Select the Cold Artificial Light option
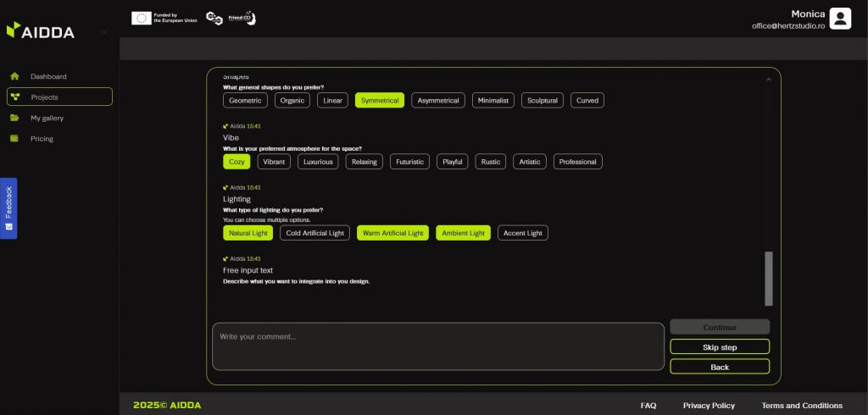 point(314,233)
